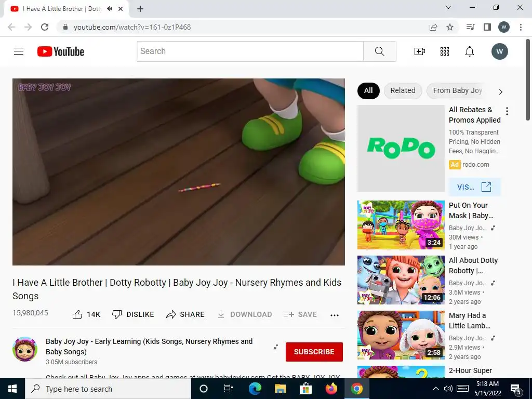The image size is (532, 399).
Task: Open 2-Hour Super video title
Action: tap(470, 371)
